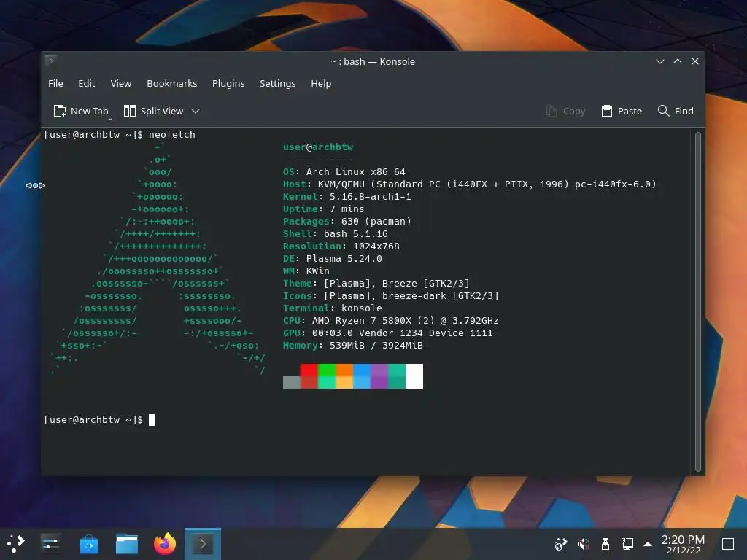747x560 pixels.
Task: Click the updates tray icon
Action: tap(561, 544)
